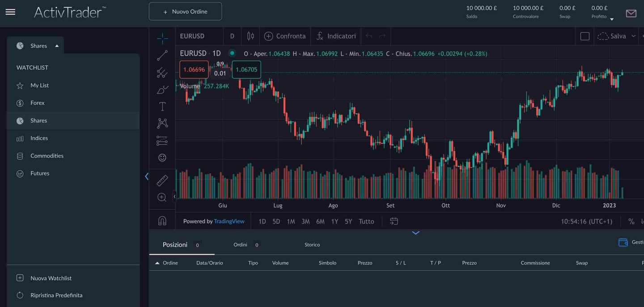
Task: Select the trend line drawing tool
Action: tap(162, 55)
